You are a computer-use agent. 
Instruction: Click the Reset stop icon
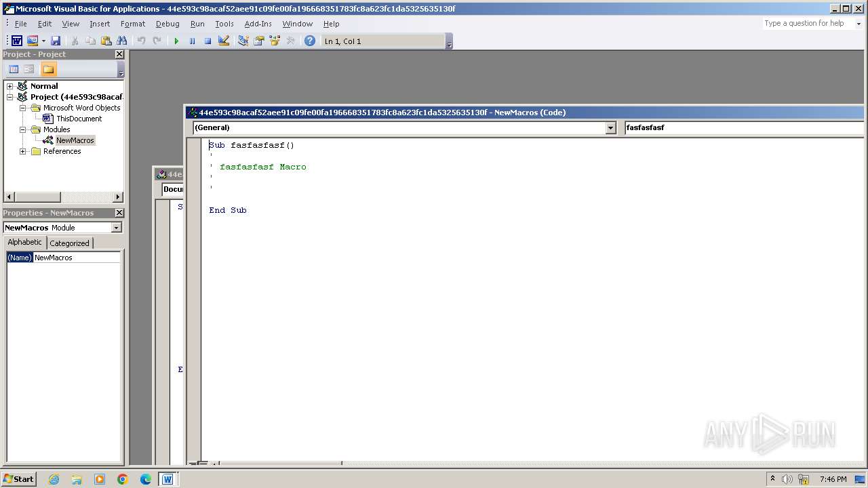(x=208, y=41)
